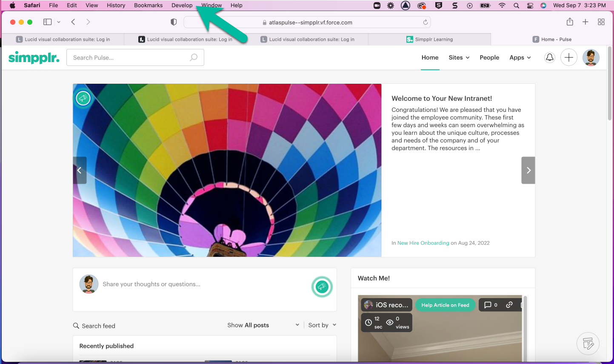
Task: Open your profile avatar menu
Action: coord(591,57)
